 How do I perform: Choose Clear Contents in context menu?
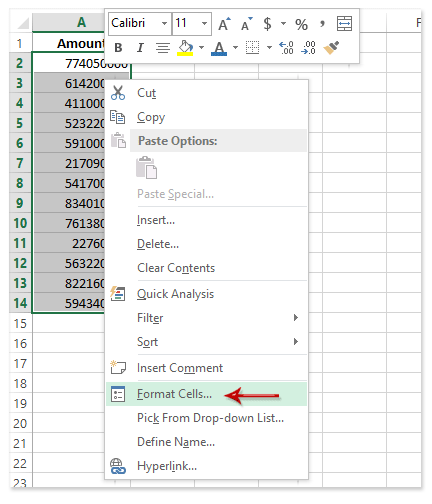coord(176,268)
